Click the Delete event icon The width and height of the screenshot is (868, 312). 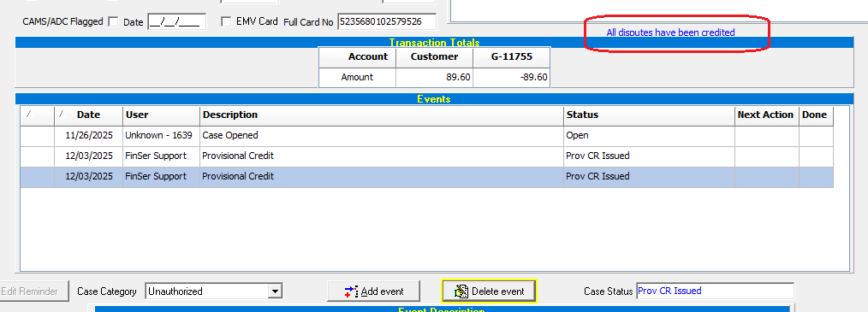point(461,291)
